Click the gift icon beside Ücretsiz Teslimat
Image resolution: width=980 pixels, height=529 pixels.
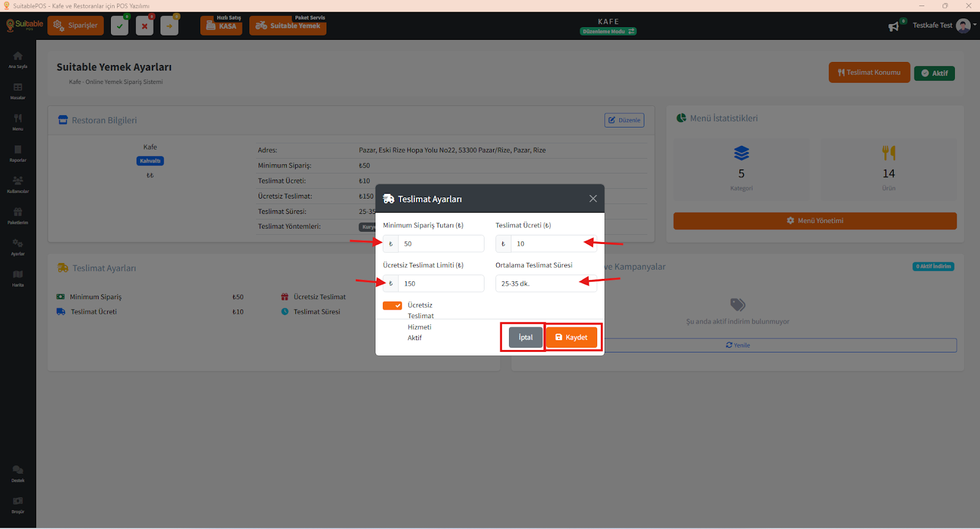tap(285, 297)
